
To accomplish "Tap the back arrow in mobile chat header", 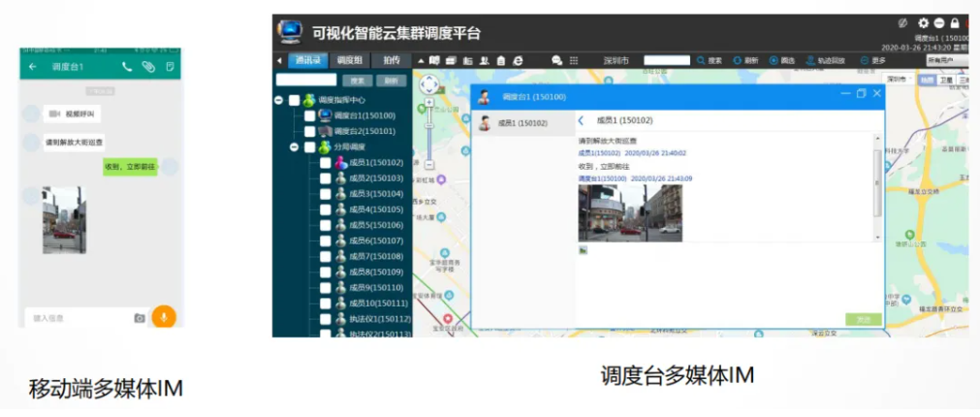I will point(33,67).
